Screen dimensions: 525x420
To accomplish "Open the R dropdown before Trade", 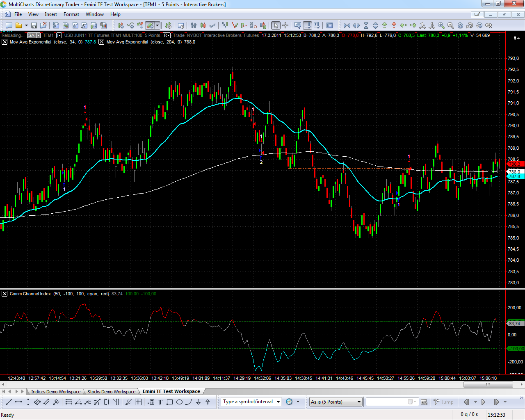I will (167, 35).
